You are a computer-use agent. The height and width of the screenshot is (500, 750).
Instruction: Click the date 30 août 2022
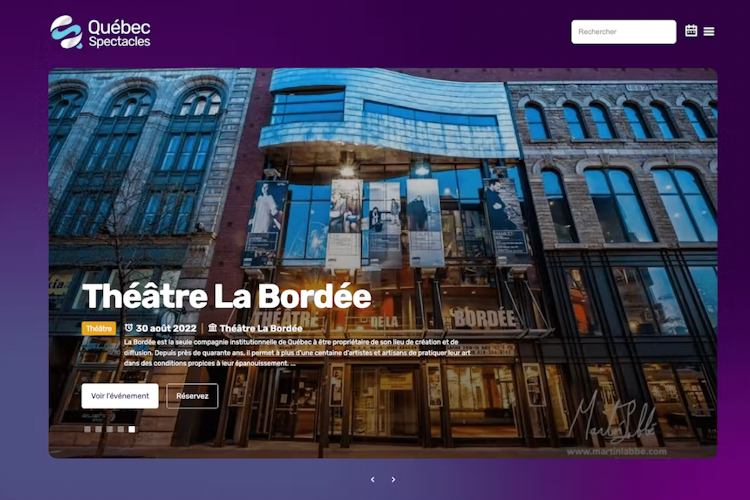coord(166,328)
